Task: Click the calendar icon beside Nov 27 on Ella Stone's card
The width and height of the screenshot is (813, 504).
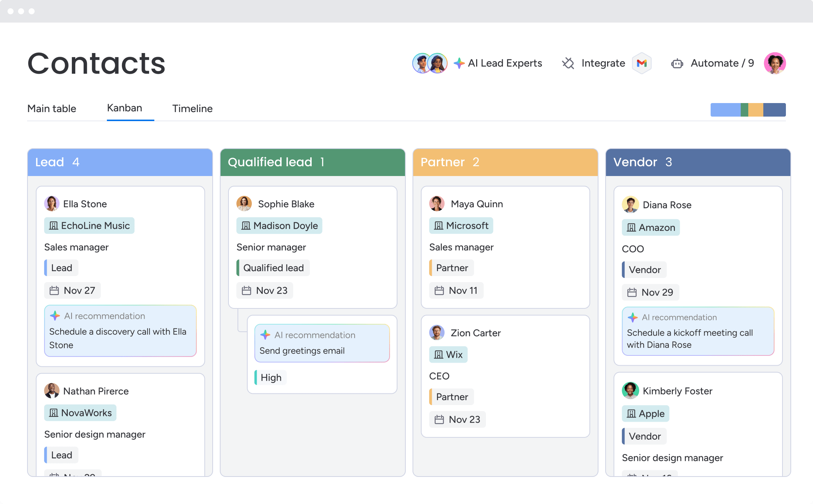Action: pyautogui.click(x=55, y=290)
